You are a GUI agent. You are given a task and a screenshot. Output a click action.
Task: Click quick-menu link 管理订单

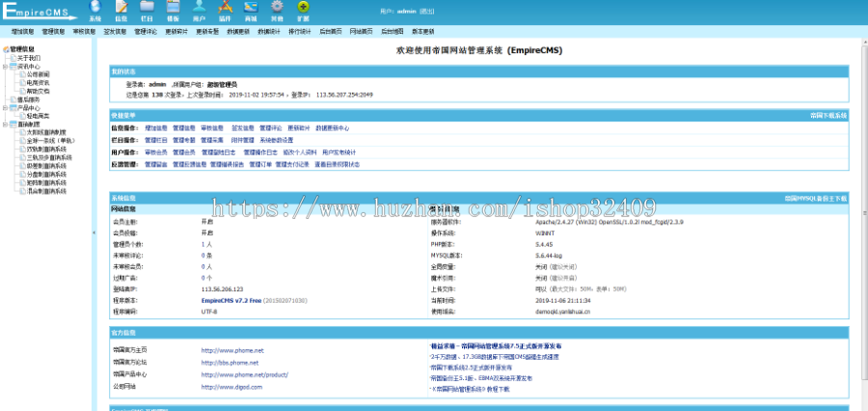pyautogui.click(x=260, y=165)
